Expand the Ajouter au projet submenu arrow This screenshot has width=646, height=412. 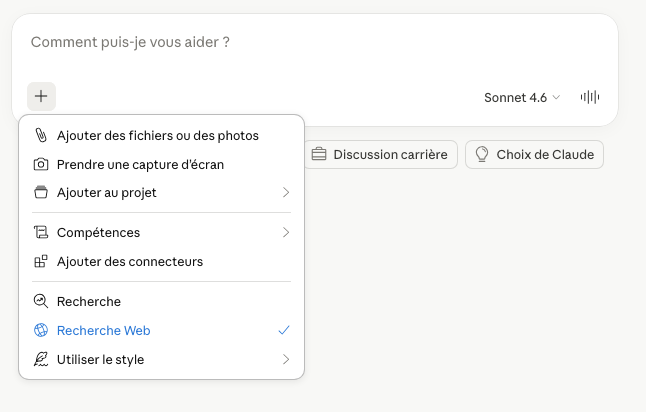click(x=286, y=192)
